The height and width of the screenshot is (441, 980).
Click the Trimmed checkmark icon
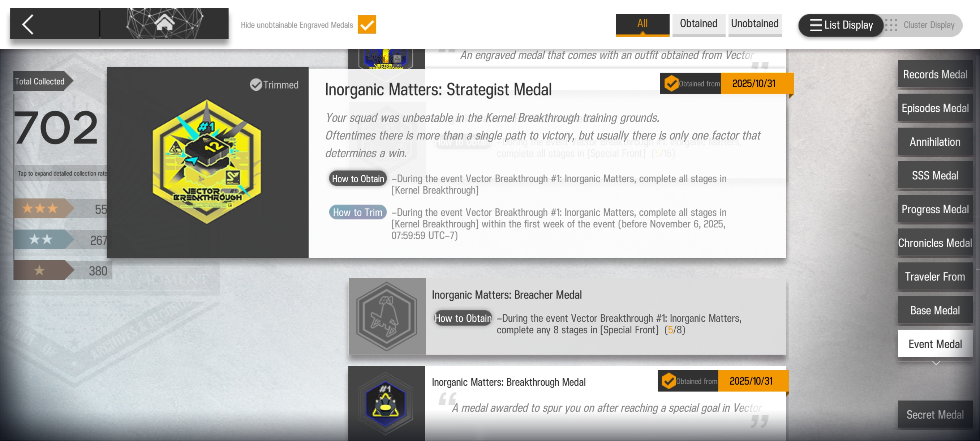(x=256, y=85)
